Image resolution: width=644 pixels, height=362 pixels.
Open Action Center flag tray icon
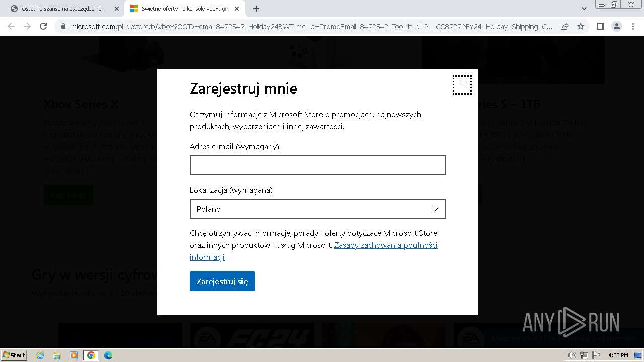[595, 355]
